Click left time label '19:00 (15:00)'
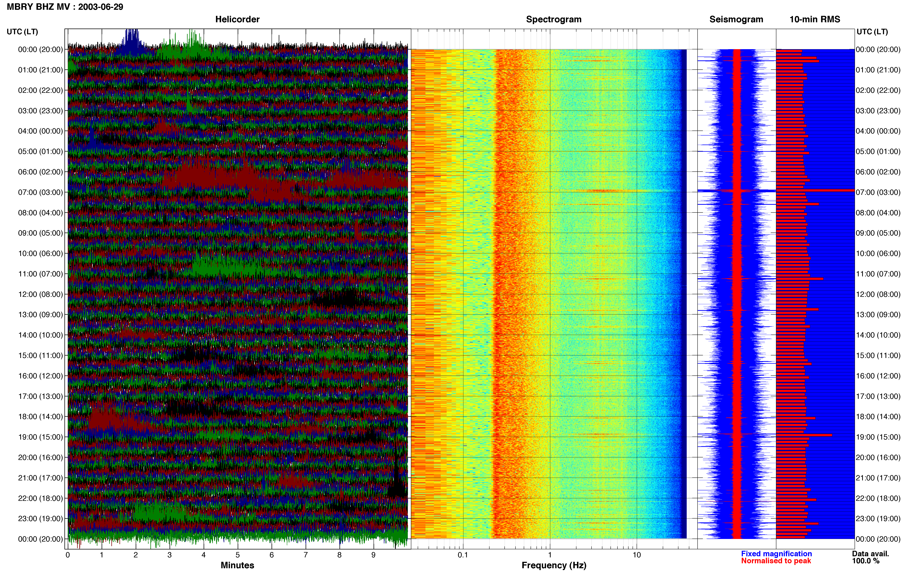Screen dimensions: 924x578 click(40, 437)
